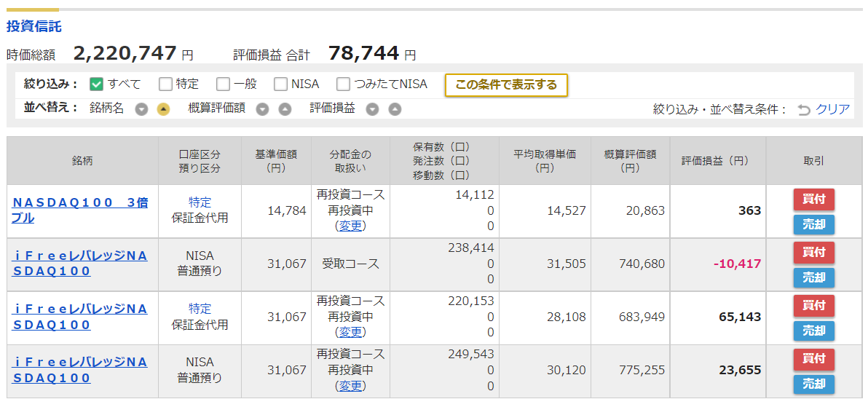This screenshot has height=407, width=868.
Task: Click 買付 in the 65,143 row
Action: coord(814,306)
